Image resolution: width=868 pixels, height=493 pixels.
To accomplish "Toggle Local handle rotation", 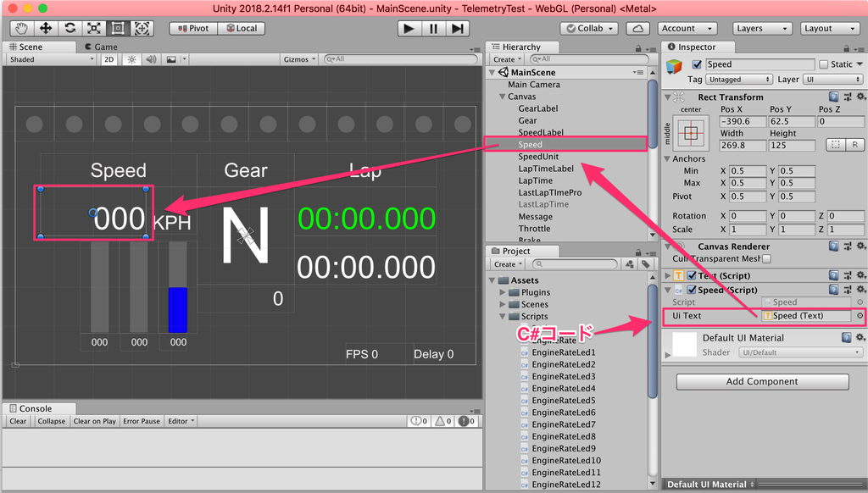I will click(x=242, y=28).
